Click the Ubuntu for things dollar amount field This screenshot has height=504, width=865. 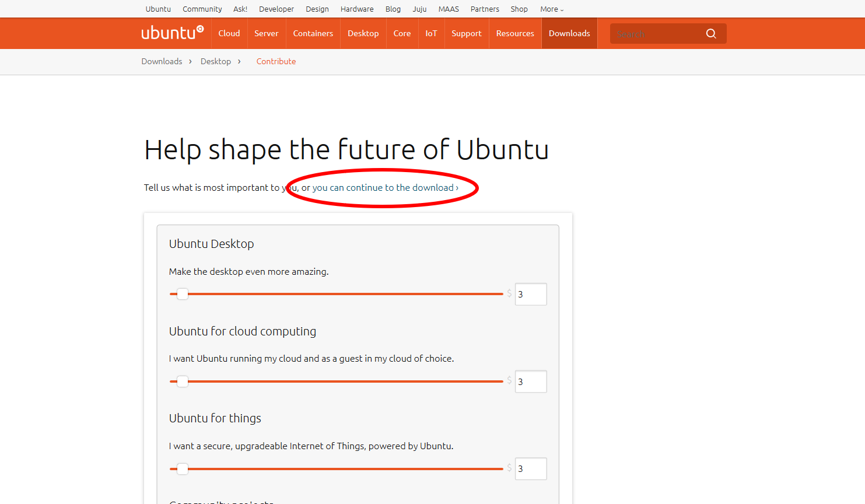point(531,469)
